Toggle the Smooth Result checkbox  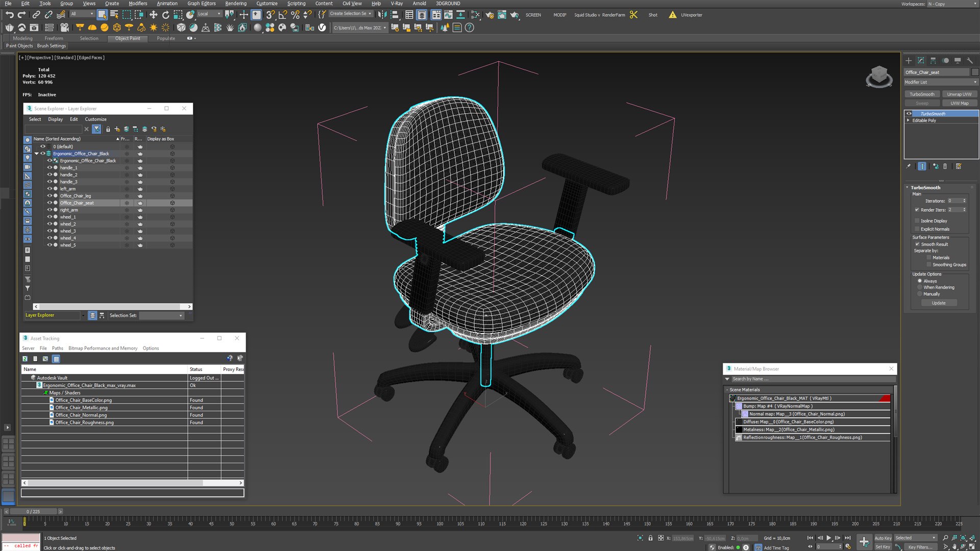click(917, 244)
